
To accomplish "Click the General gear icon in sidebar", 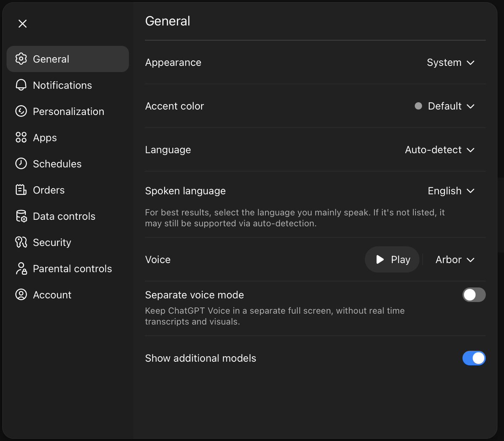I will pyautogui.click(x=21, y=59).
